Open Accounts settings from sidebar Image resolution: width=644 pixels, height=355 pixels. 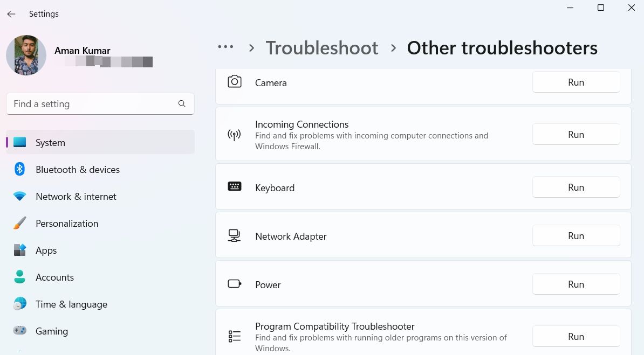pyautogui.click(x=54, y=277)
